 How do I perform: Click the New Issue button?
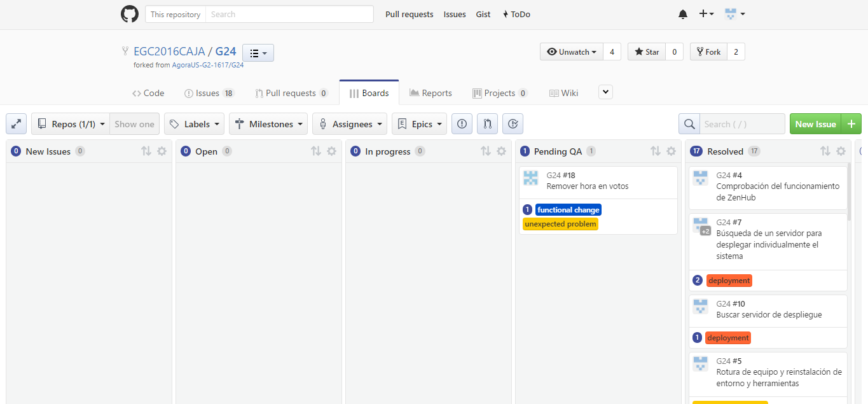815,124
